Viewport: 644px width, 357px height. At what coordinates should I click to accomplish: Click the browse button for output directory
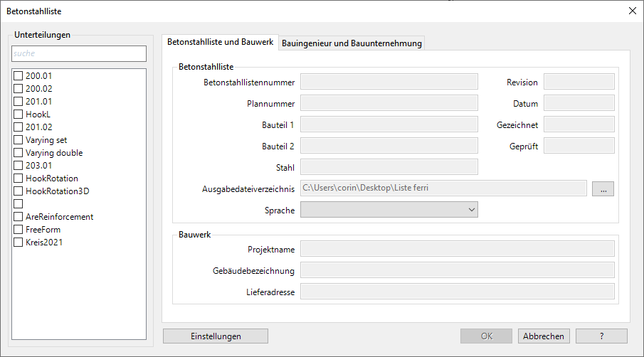tap(603, 188)
